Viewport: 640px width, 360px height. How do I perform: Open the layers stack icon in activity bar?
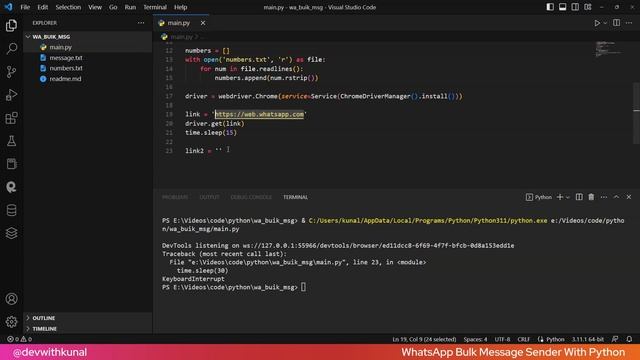(x=11, y=233)
